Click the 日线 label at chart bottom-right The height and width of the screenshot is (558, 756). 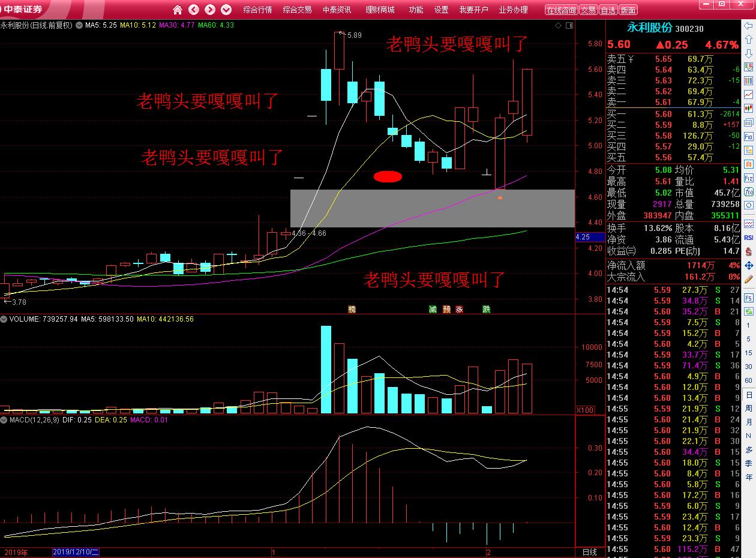pyautogui.click(x=590, y=552)
